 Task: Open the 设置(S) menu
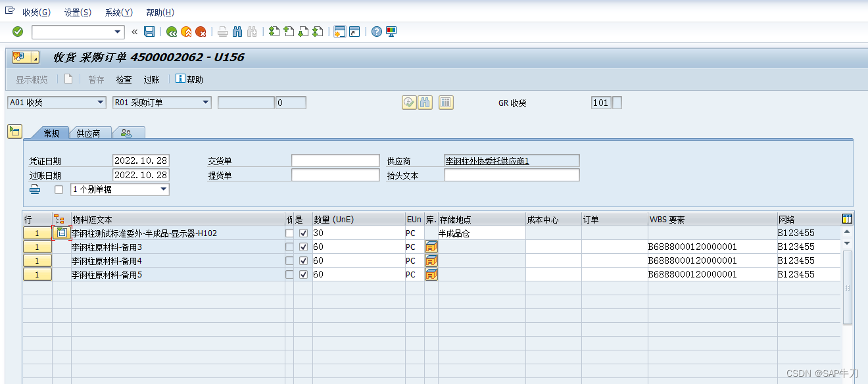78,12
